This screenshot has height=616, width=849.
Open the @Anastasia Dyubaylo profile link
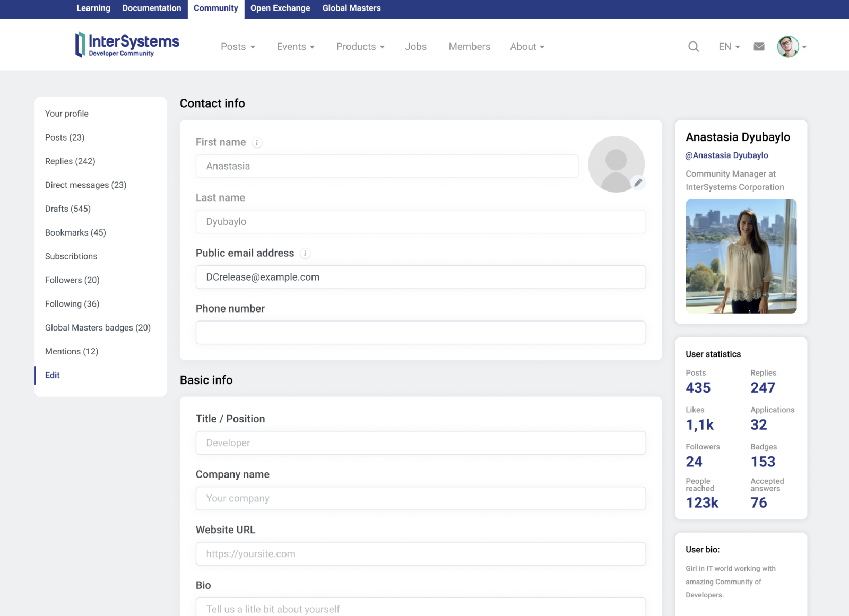pos(726,155)
